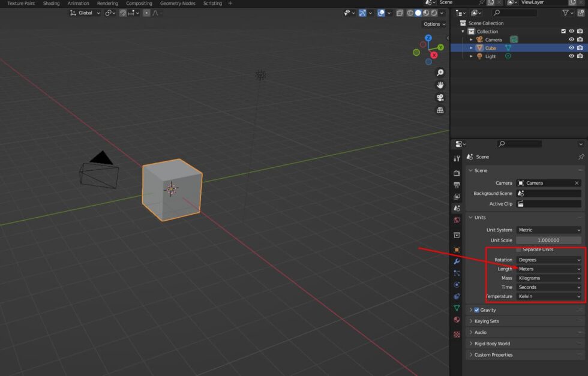Expand the Rigid Body World section
Image resolution: width=588 pixels, height=376 pixels.
(492, 343)
